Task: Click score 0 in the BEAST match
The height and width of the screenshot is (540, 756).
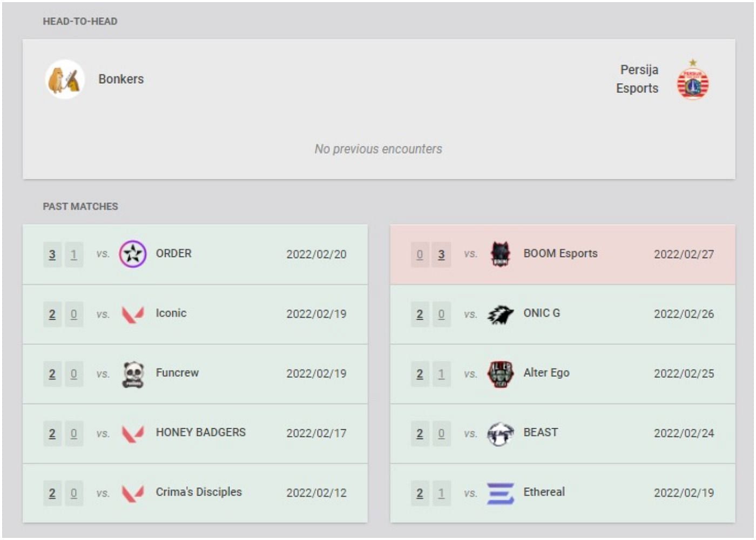Action: point(441,434)
